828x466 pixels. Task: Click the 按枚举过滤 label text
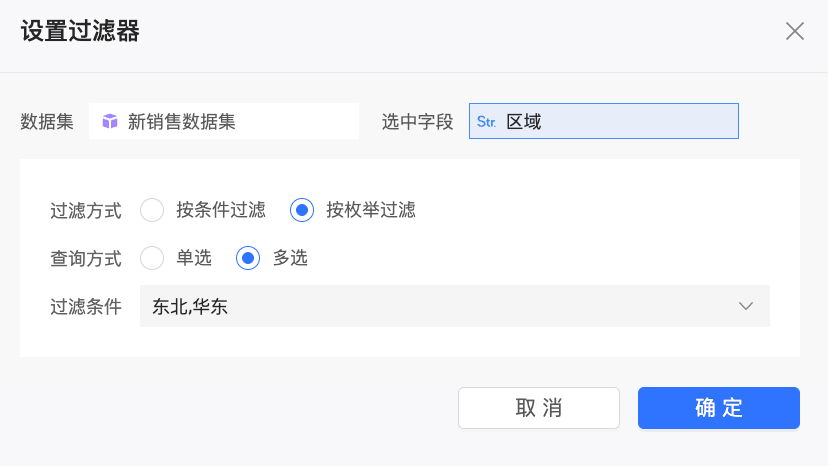371,210
